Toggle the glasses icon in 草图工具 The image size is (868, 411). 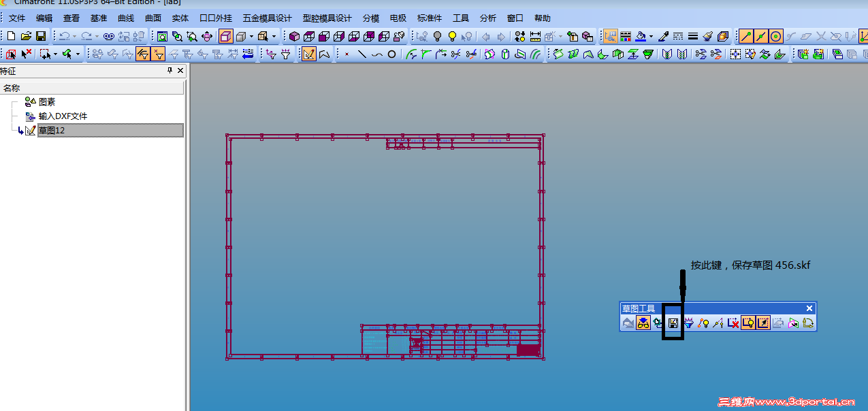[x=643, y=323]
